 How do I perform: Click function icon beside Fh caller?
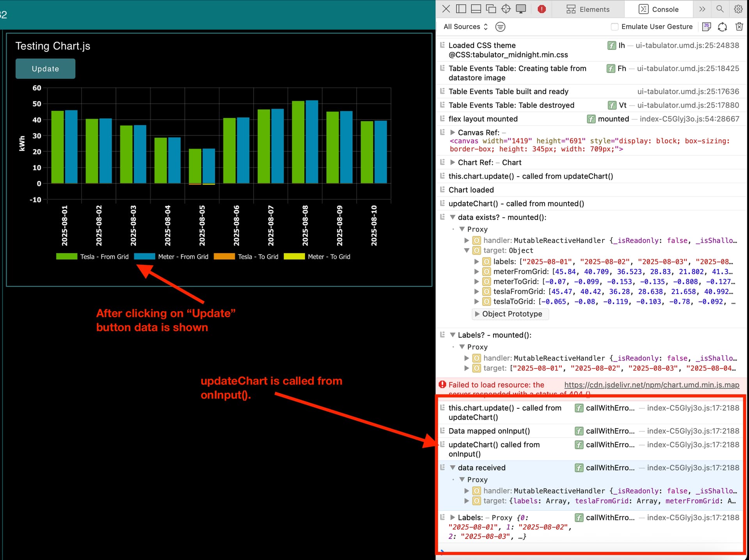pos(611,69)
